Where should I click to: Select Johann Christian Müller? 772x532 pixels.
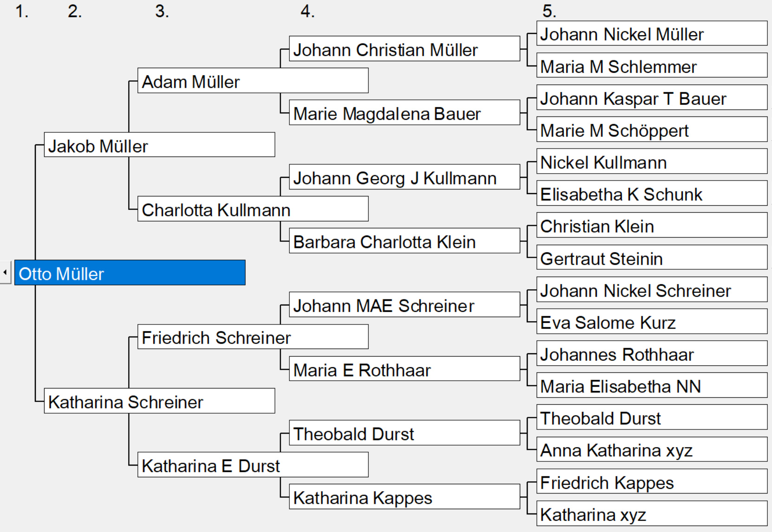click(405, 49)
